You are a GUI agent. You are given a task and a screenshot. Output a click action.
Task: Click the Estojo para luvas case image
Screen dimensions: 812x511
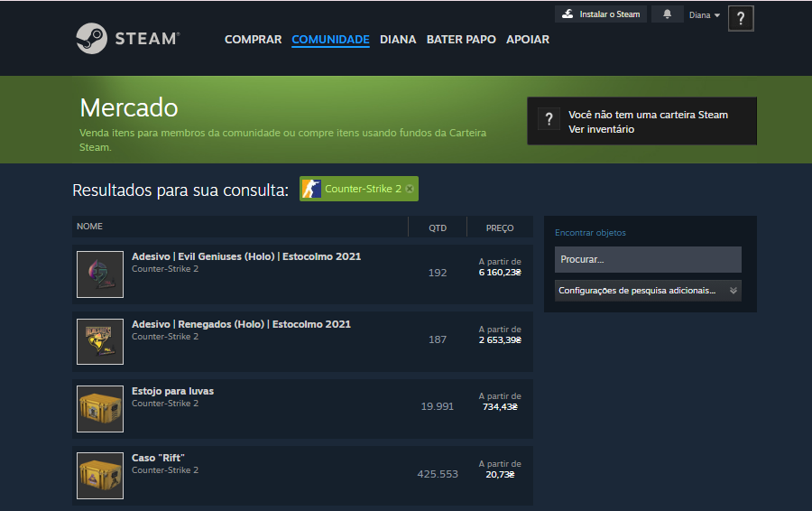100,408
